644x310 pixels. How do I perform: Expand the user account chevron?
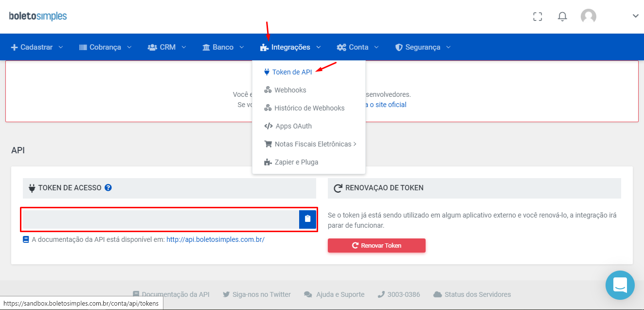coord(635,16)
